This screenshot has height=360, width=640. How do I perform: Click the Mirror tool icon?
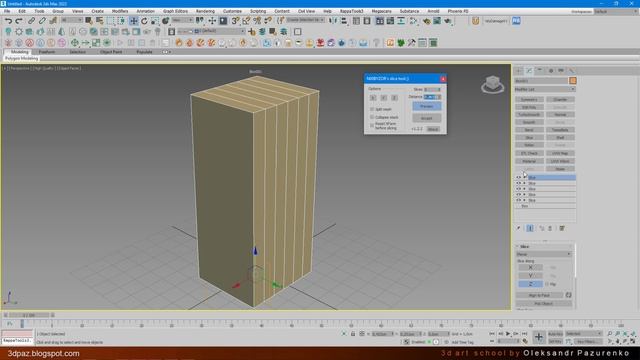coord(333,20)
